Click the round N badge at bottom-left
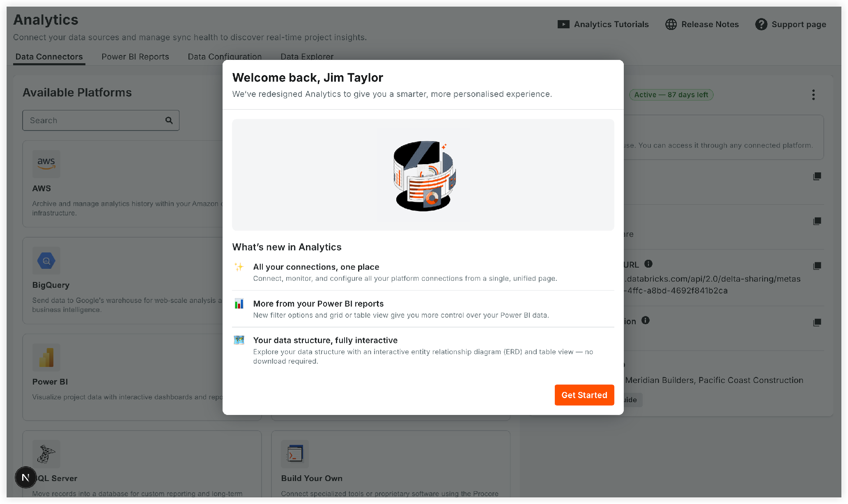848x504 pixels. (x=25, y=477)
